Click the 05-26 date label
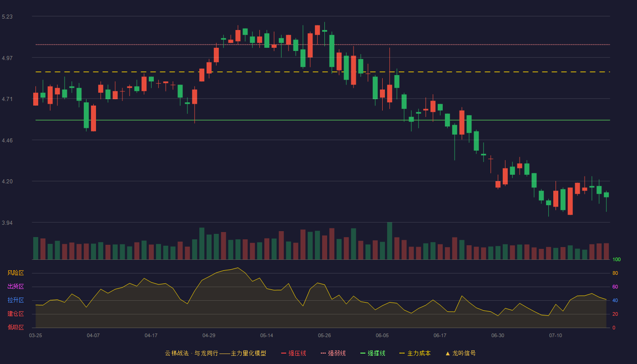 tap(324, 335)
